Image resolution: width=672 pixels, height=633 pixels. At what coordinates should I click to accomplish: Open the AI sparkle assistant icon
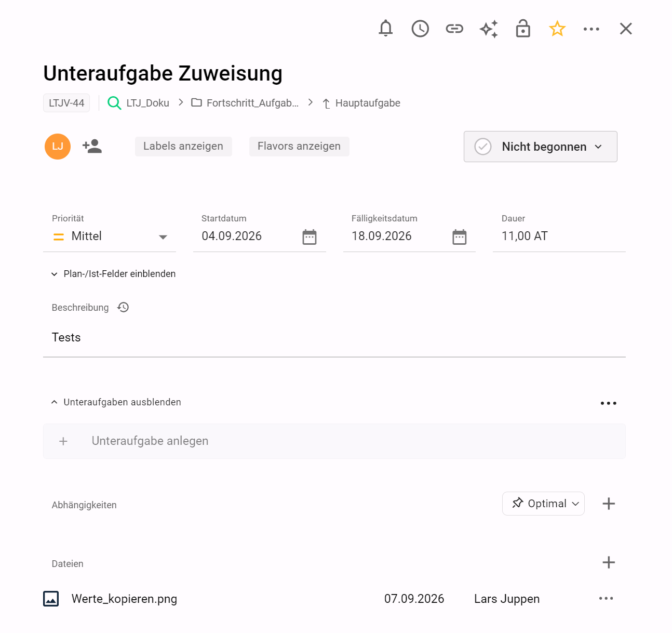click(489, 29)
